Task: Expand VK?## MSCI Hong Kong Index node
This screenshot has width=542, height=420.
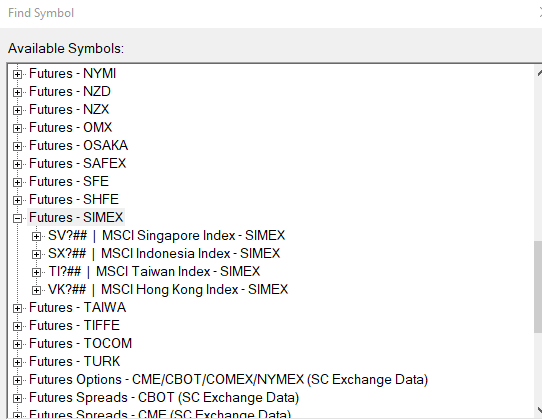Action: coord(36,290)
